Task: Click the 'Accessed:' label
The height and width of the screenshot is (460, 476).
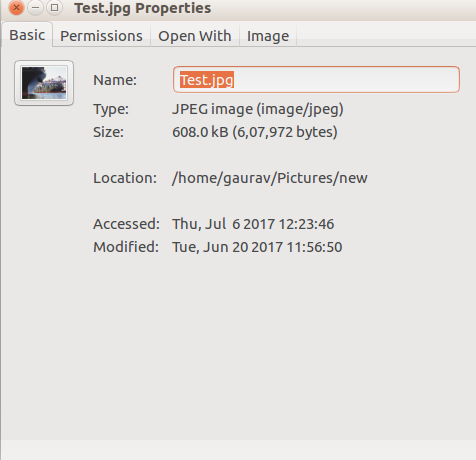Action: click(x=126, y=224)
